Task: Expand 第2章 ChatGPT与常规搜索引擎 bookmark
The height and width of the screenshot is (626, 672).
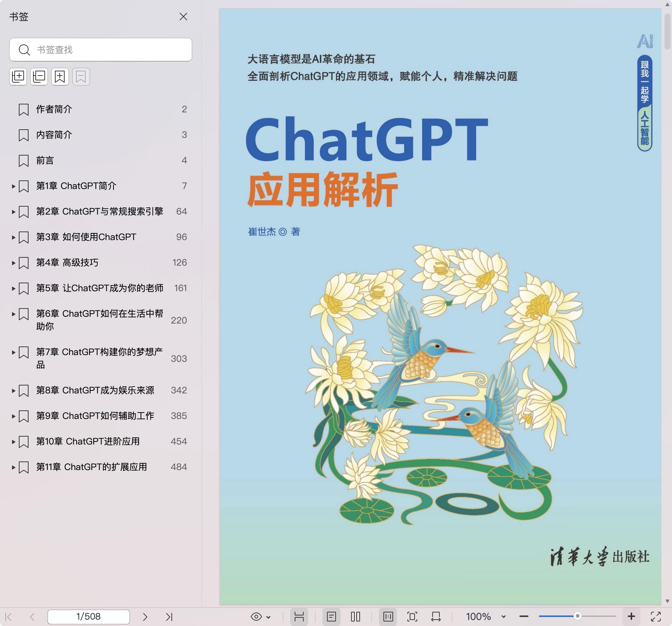Action: [x=14, y=212]
